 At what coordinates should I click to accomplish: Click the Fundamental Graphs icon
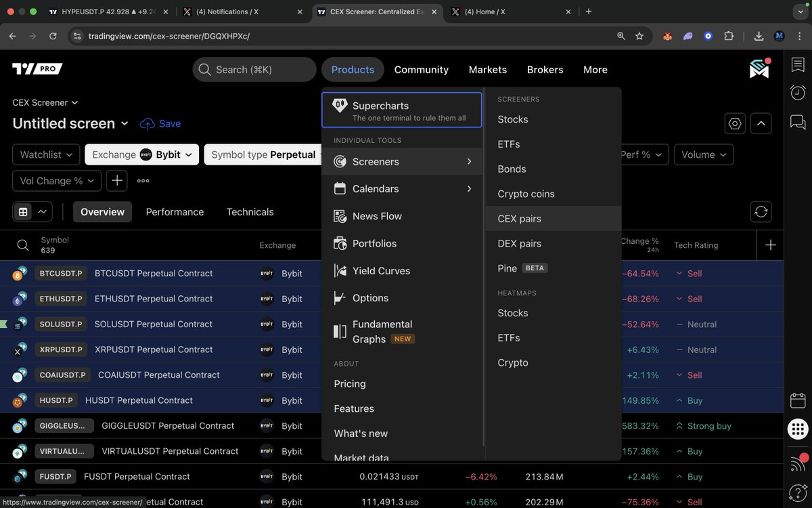340,331
